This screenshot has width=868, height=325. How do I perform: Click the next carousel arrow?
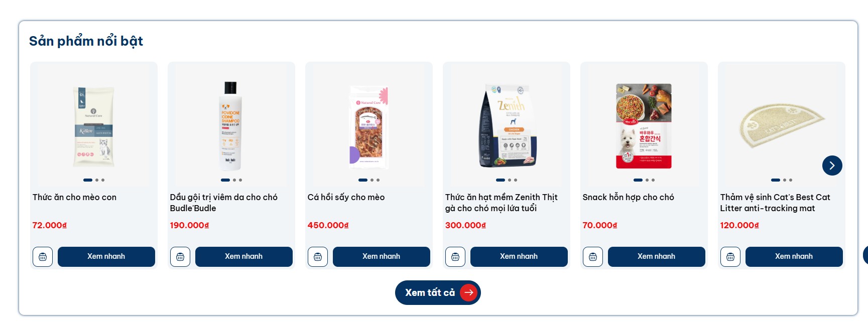[x=832, y=166]
